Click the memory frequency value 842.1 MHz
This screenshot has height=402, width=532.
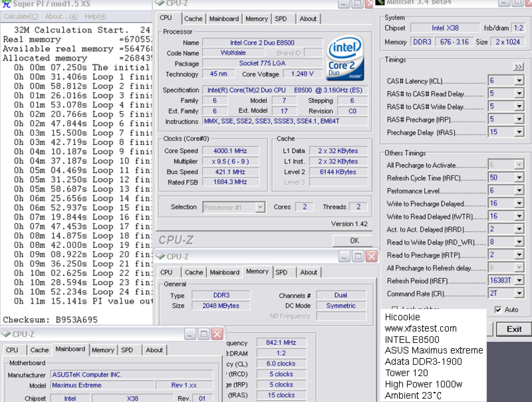(x=281, y=343)
